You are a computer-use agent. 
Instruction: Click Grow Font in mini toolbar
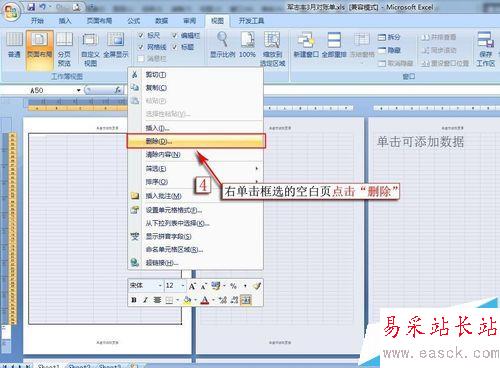(192, 286)
